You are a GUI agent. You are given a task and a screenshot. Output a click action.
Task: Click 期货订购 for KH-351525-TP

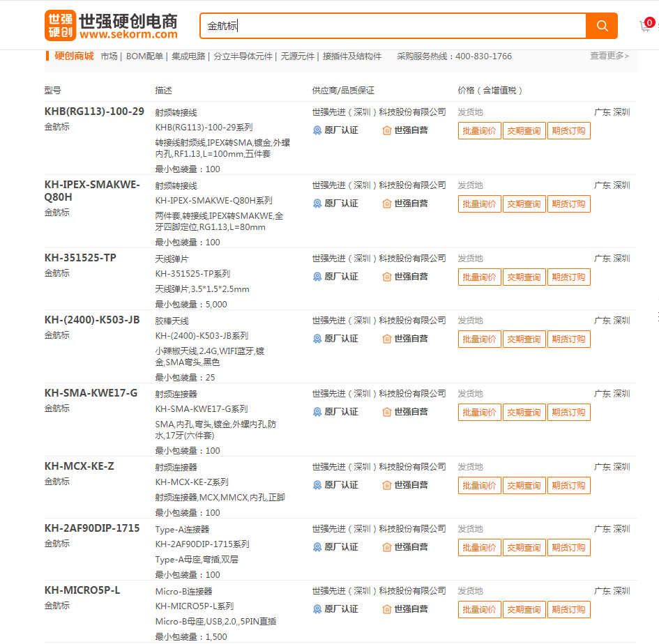point(568,277)
